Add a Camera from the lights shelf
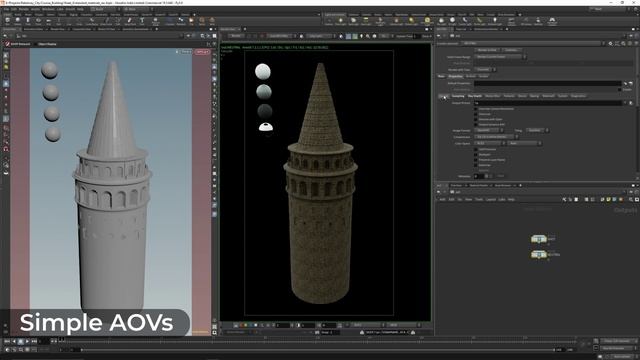Viewport: 640px width, 360px height. pyautogui.click(x=329, y=21)
